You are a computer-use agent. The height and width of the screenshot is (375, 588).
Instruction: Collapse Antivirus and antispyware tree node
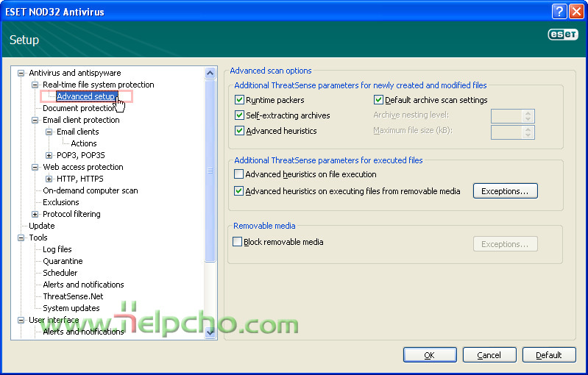pyautogui.click(x=21, y=73)
